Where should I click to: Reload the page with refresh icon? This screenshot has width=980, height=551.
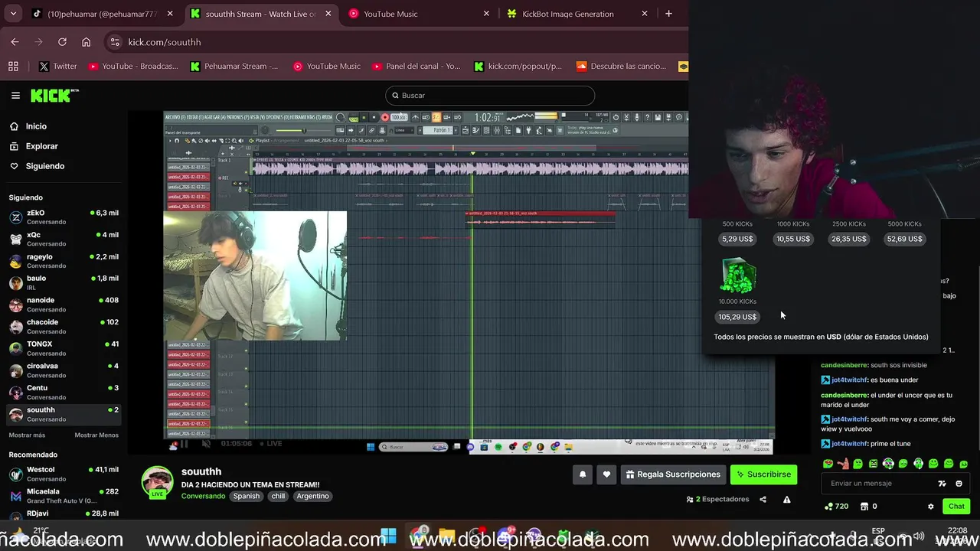pyautogui.click(x=62, y=42)
